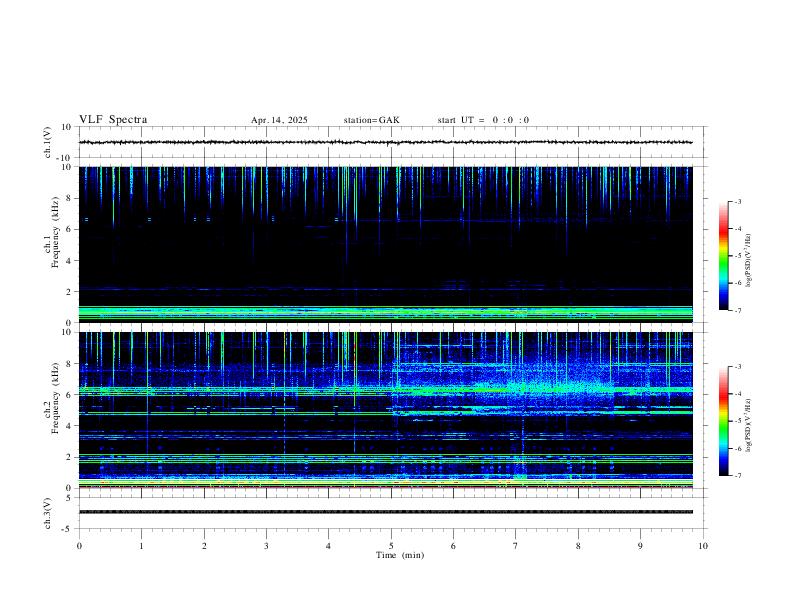The height and width of the screenshot is (612, 792).
Task: Click the -7 label on the lower colorbar
Action: [x=737, y=475]
